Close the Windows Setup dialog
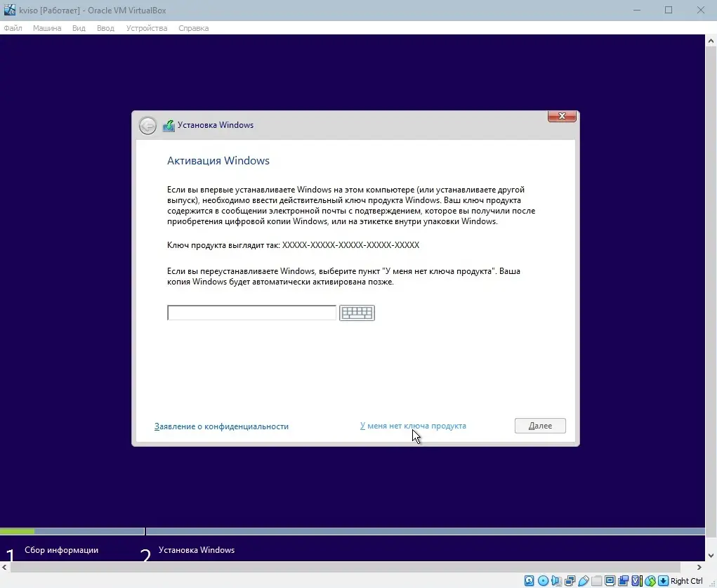 562,116
